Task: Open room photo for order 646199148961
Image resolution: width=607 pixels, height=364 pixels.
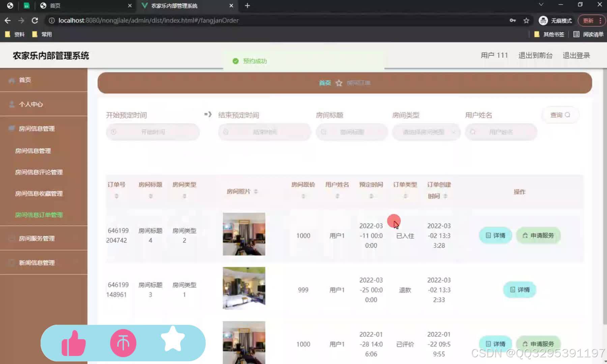Action: [244, 288]
